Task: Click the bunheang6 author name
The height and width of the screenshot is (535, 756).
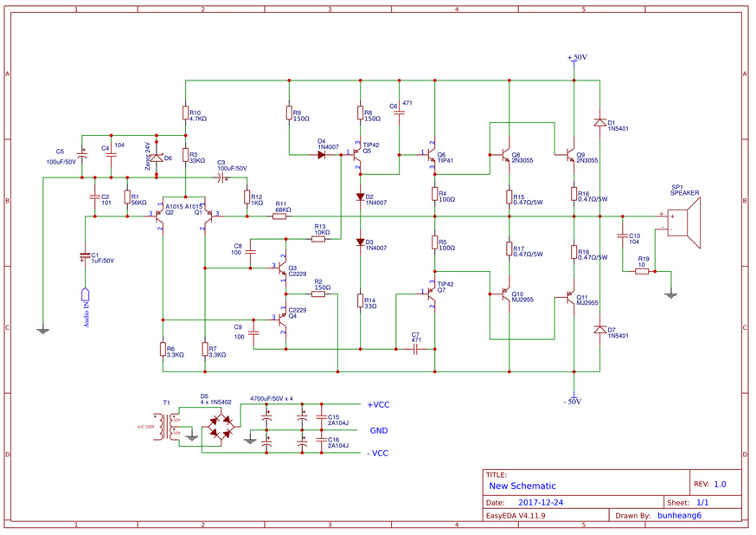Action: pos(679,515)
